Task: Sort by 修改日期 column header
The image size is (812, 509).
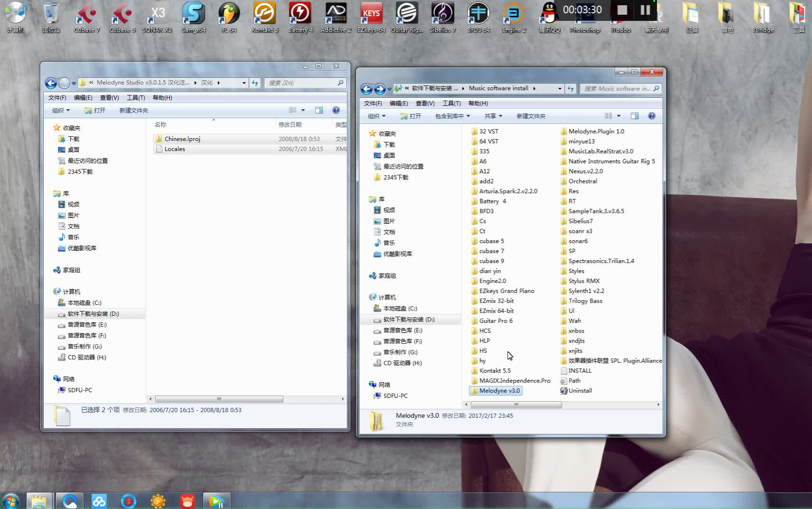Action: click(x=304, y=124)
